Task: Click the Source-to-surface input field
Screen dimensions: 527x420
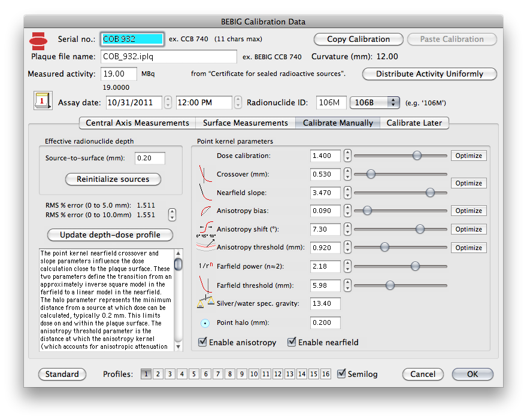Action: pyautogui.click(x=150, y=158)
